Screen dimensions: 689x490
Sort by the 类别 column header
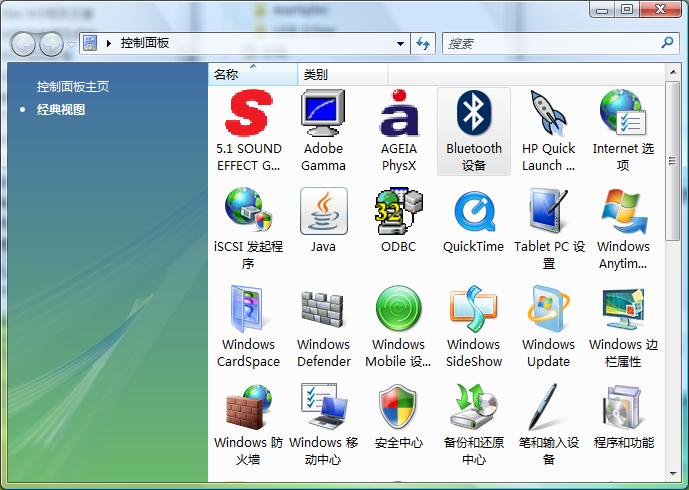click(342, 74)
